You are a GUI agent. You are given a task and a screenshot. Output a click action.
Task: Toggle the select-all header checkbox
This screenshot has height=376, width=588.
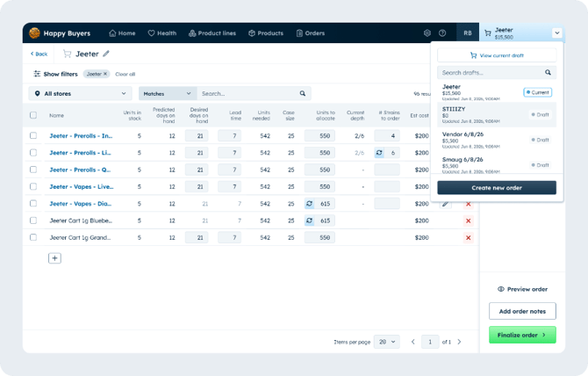coord(33,115)
